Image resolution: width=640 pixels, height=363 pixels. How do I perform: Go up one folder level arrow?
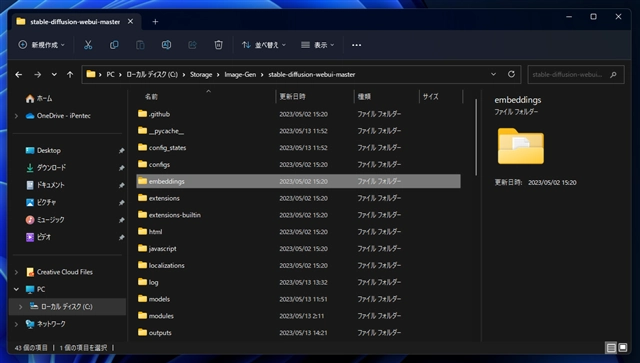click(x=70, y=74)
